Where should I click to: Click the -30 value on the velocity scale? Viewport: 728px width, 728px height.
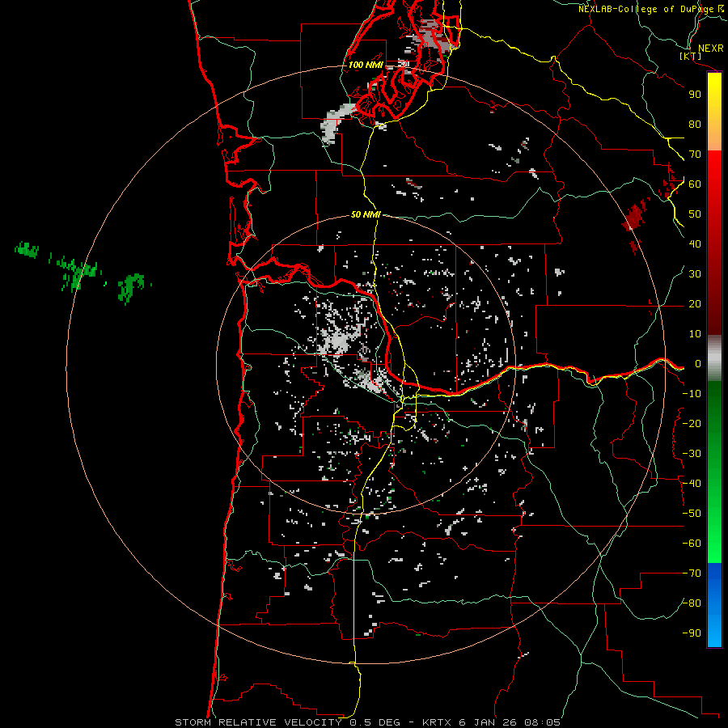(x=692, y=454)
